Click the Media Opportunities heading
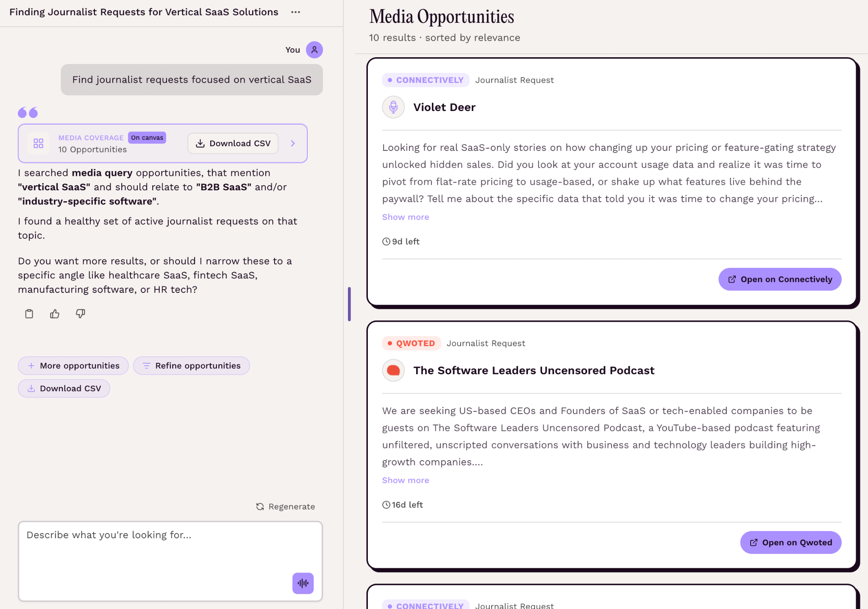Viewport: 868px width, 609px height. (442, 17)
